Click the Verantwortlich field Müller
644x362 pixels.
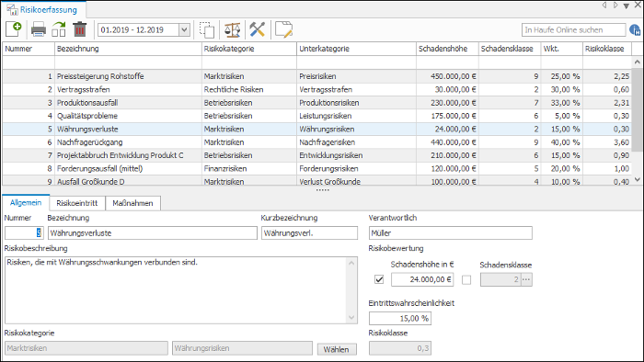pos(451,232)
